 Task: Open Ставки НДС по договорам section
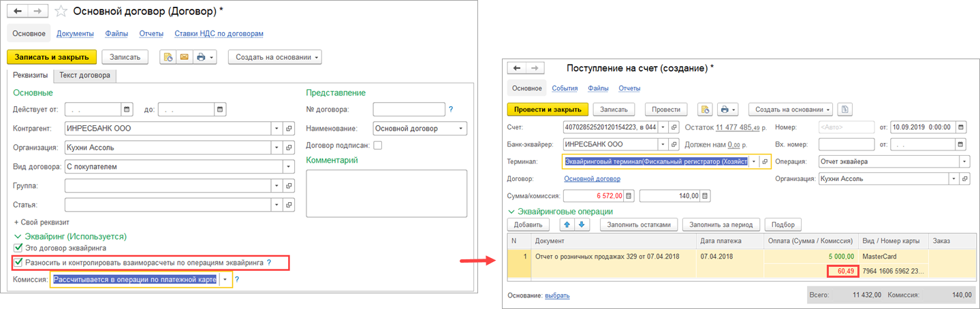point(219,33)
